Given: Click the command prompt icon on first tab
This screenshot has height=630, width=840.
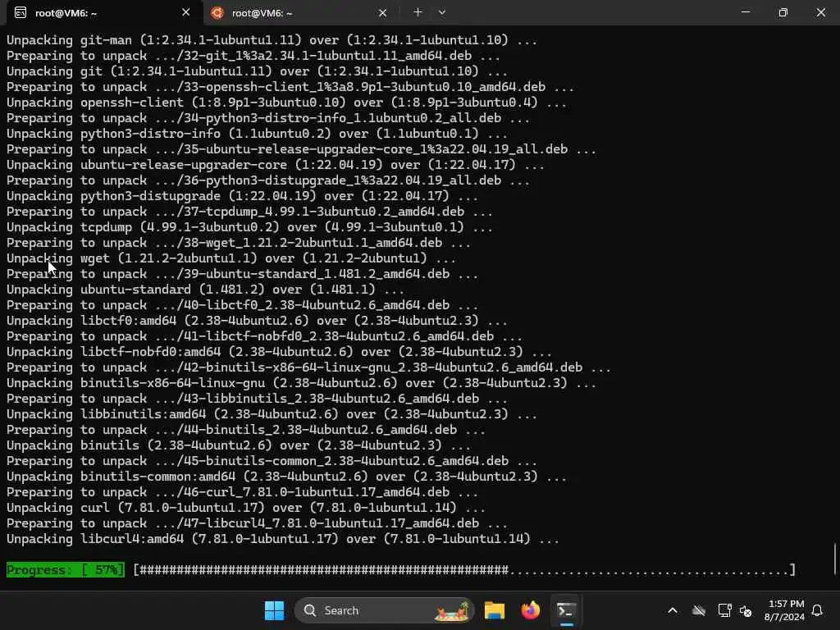Looking at the screenshot, I should click(x=21, y=13).
